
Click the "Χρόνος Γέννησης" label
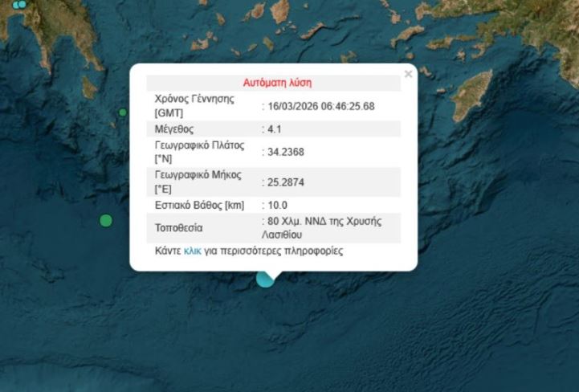point(194,99)
